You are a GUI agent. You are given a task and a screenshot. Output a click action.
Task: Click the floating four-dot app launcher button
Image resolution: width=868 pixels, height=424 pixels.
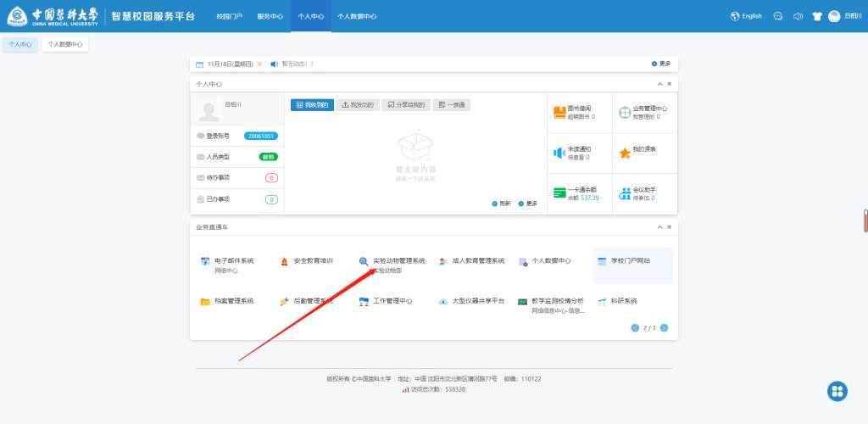click(837, 390)
